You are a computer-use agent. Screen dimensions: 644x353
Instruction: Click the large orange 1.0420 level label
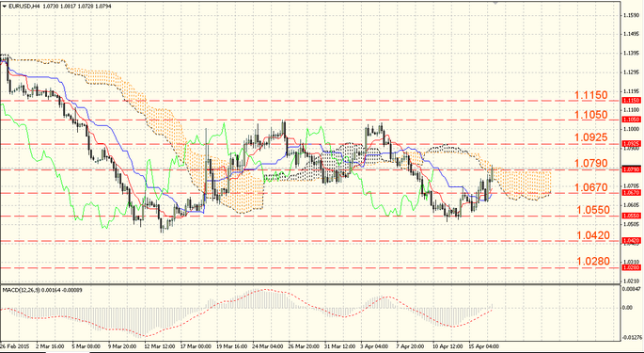(x=593, y=235)
